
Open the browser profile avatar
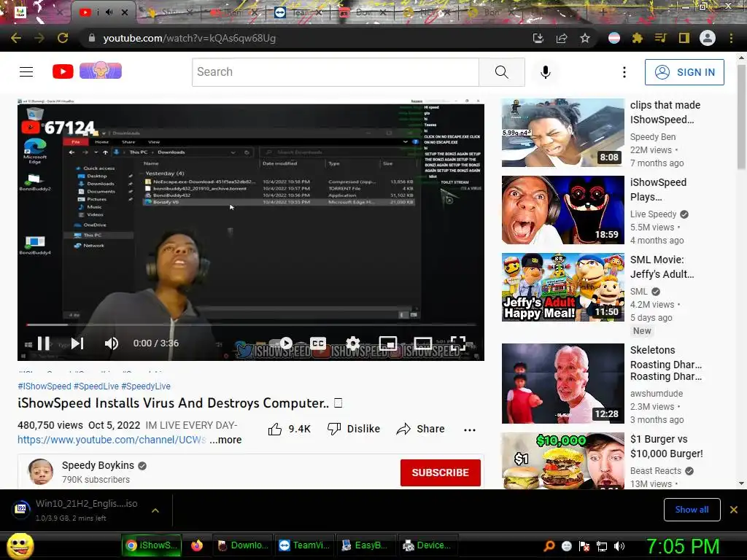tap(708, 38)
